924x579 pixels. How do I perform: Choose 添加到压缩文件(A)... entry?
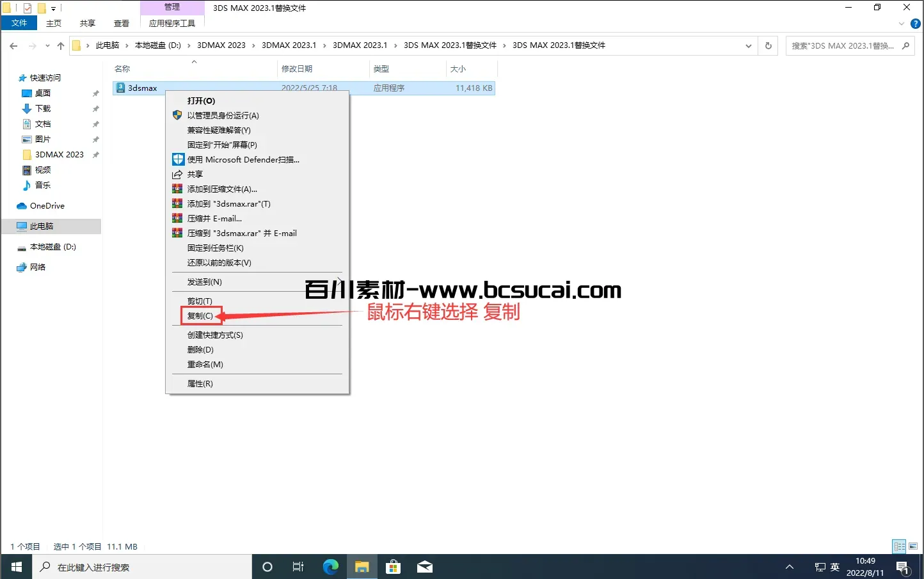click(257, 189)
